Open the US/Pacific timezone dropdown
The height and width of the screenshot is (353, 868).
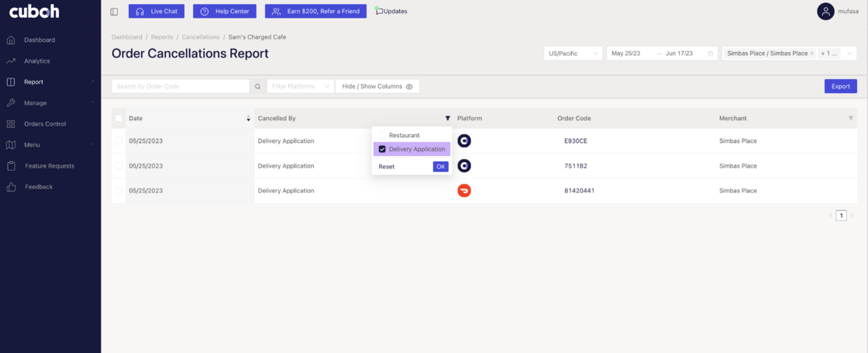tap(573, 54)
